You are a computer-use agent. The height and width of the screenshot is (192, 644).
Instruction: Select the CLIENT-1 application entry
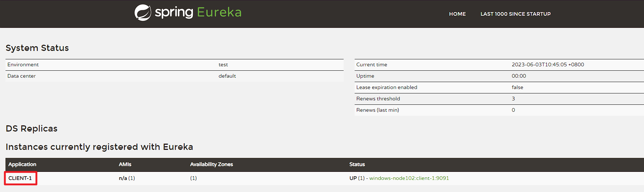(20, 178)
